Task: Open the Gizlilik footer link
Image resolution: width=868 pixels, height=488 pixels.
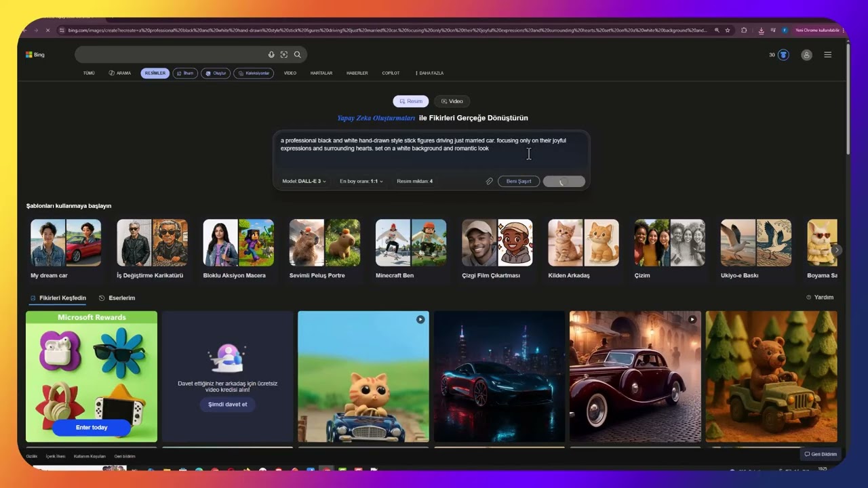Action: 31,456
